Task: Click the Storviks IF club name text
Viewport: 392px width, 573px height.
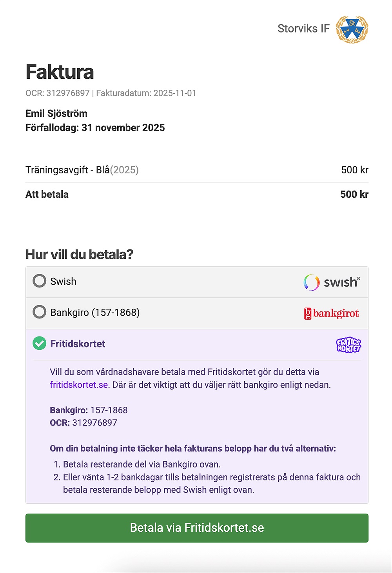Action: pyautogui.click(x=303, y=29)
